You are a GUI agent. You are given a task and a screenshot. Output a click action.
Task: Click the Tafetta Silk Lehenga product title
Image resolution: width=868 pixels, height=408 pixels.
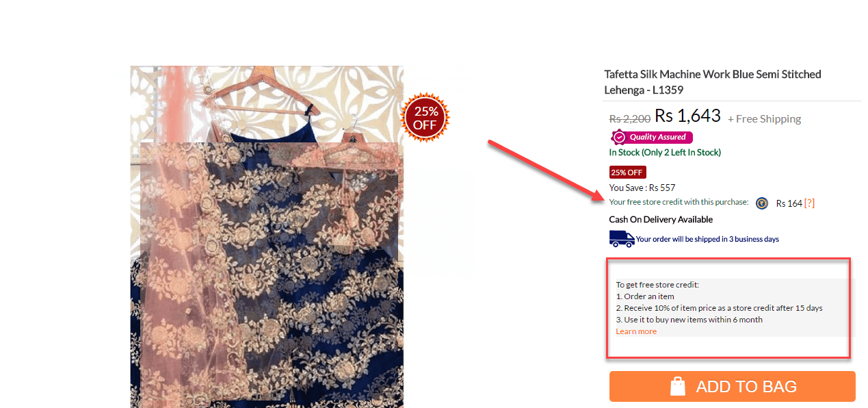[713, 82]
